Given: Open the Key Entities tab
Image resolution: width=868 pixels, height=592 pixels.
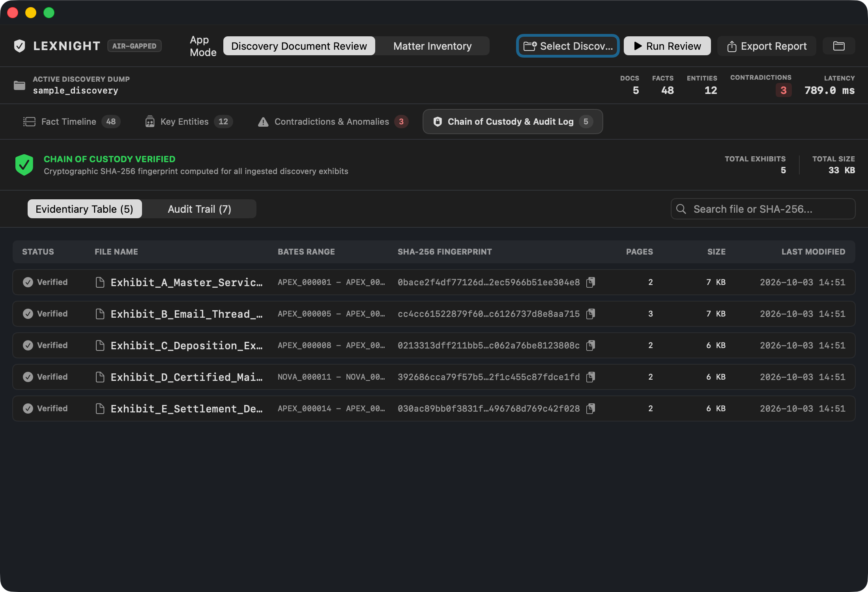Looking at the screenshot, I should click(189, 122).
